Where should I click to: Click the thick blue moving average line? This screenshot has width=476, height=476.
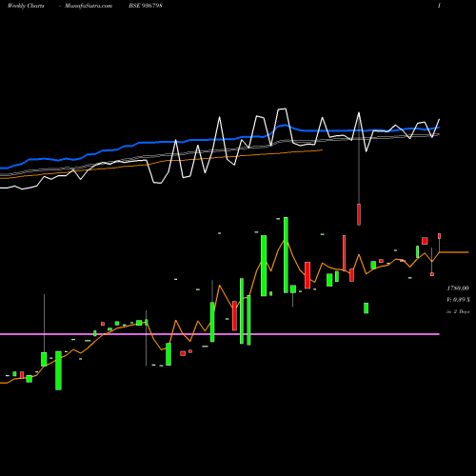220,140
